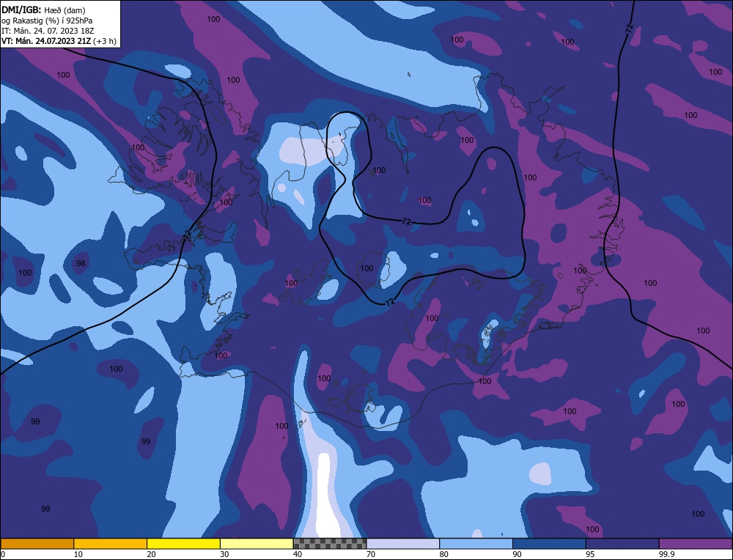This screenshot has height=560, width=733.
Task: Click the checkered gray 40–70 legend swatch
Action: 330,543
